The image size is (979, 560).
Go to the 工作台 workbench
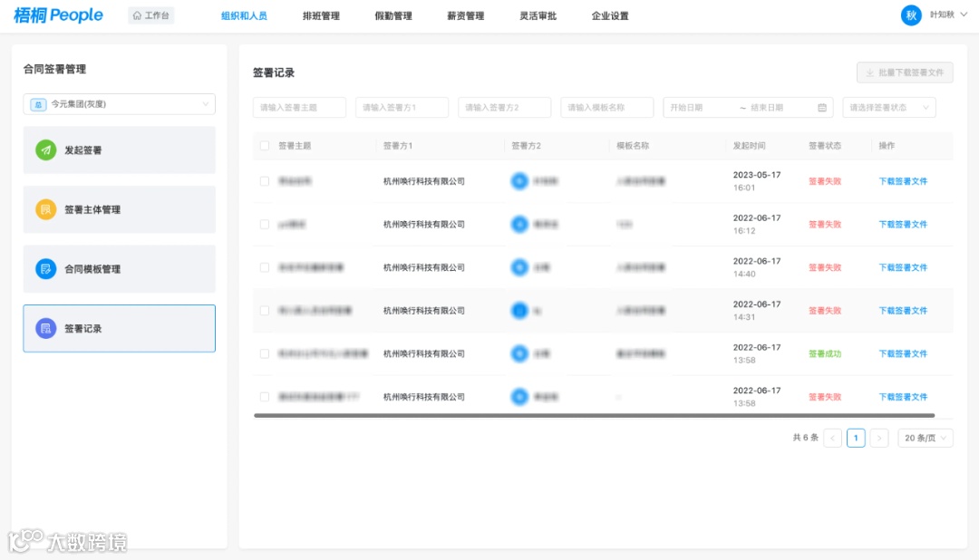[151, 15]
